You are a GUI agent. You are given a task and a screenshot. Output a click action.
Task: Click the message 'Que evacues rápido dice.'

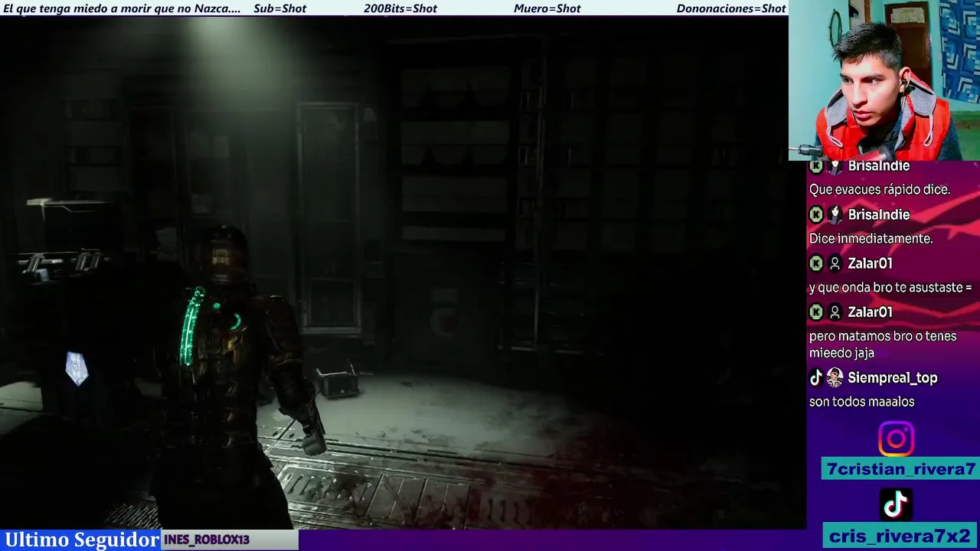tap(880, 190)
